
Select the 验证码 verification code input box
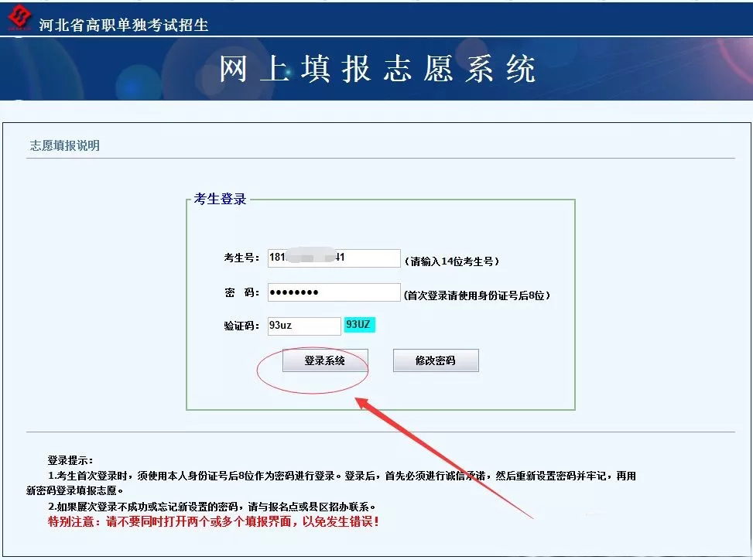coord(304,326)
